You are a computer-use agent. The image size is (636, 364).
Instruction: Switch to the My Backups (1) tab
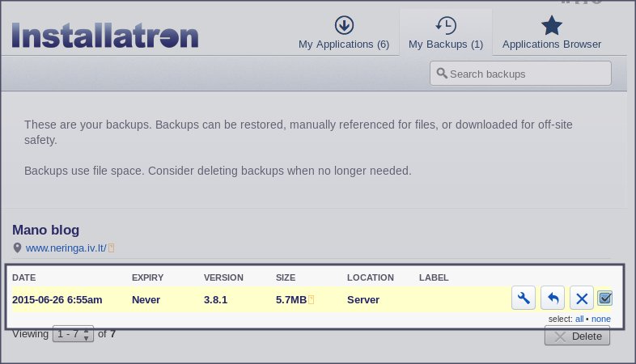(x=446, y=34)
